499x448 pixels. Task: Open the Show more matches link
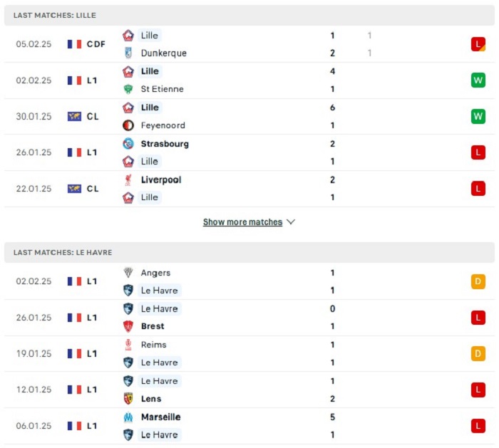click(242, 222)
